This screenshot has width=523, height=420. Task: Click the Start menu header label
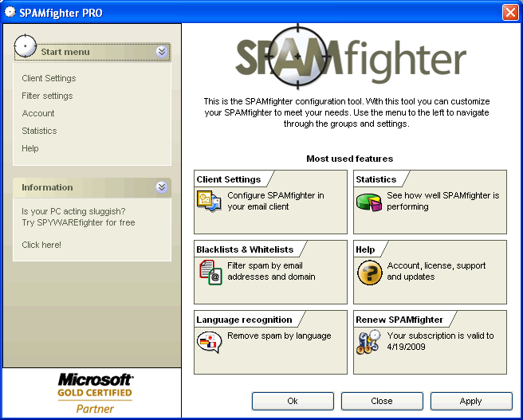[65, 52]
